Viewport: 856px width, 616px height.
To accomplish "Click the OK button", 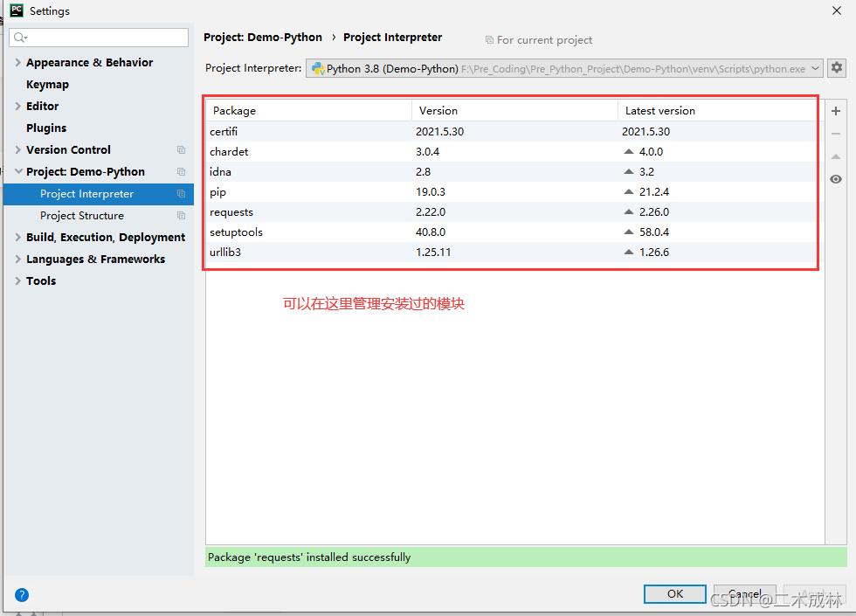I will coord(674,593).
